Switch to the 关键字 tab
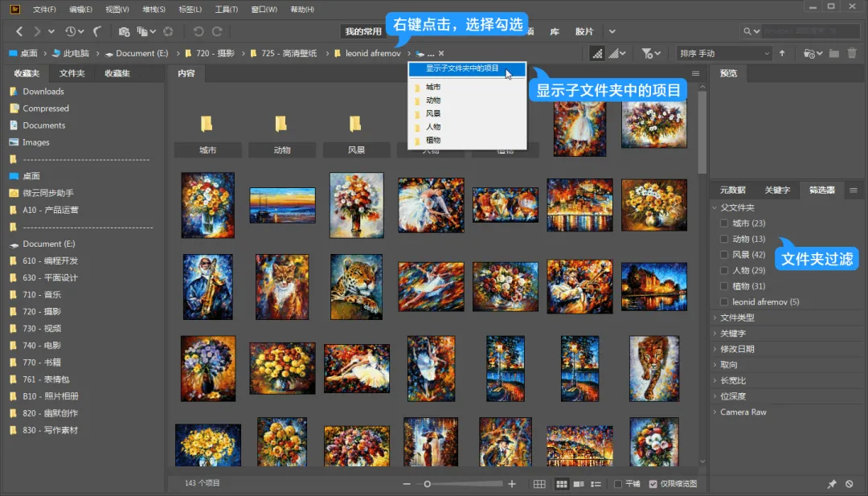 tap(777, 190)
